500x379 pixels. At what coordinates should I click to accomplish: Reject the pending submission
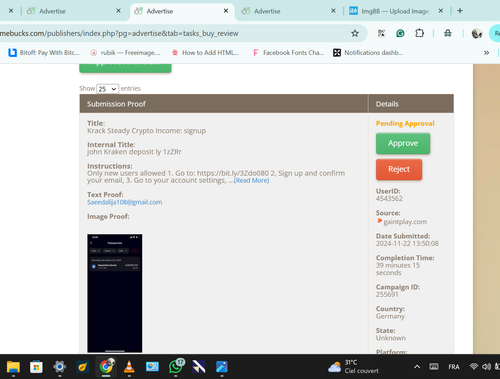click(399, 169)
